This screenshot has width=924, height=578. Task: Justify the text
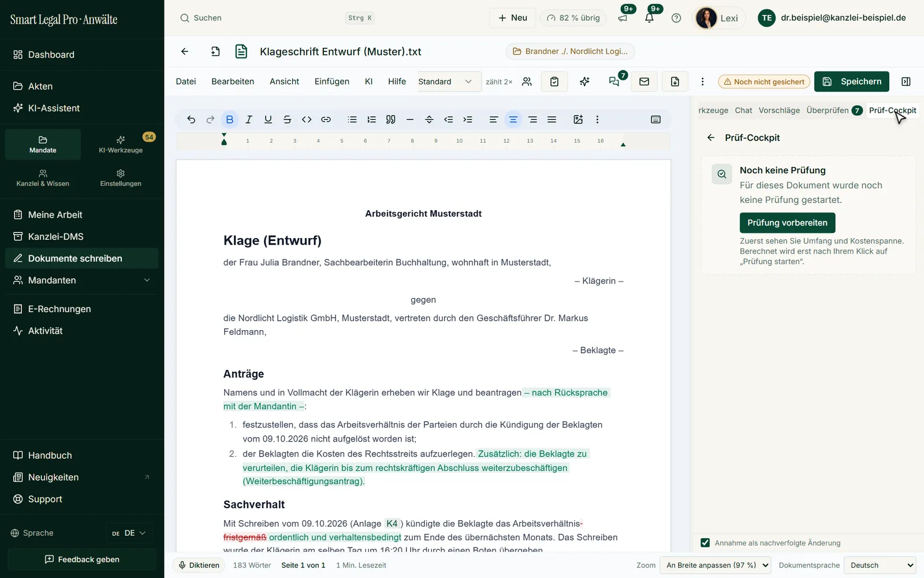pyautogui.click(x=552, y=120)
